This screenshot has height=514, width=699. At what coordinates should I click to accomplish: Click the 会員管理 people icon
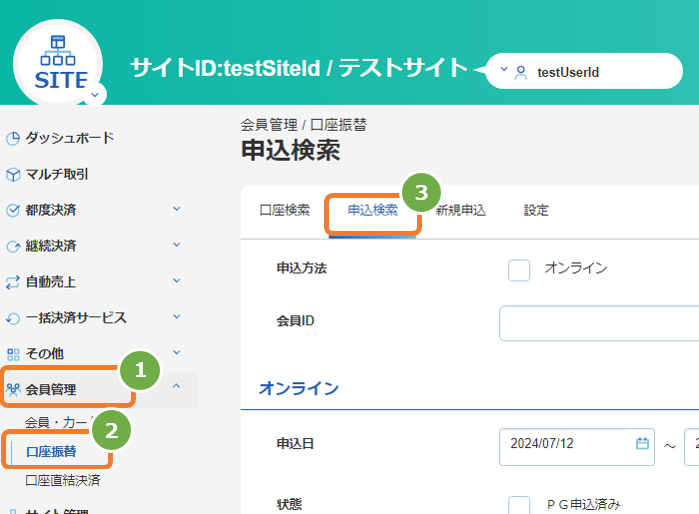(x=13, y=390)
